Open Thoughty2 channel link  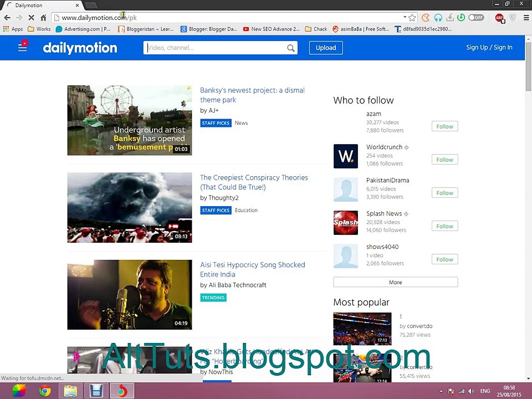(x=223, y=198)
